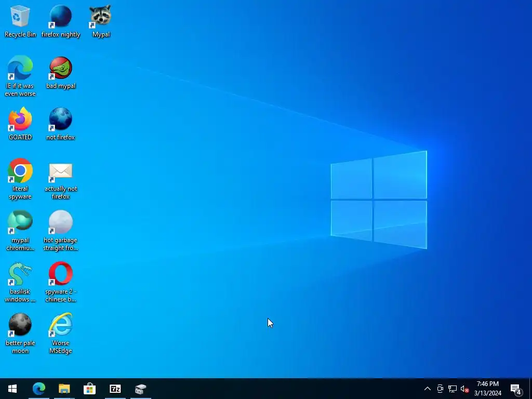Open the clock showing 7:46 PM
The width and height of the screenshot is (532, 399).
(488, 389)
